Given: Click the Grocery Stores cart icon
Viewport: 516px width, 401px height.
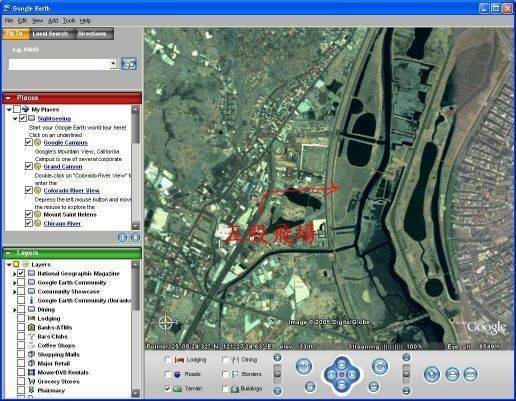Looking at the screenshot, I should click(31, 381).
